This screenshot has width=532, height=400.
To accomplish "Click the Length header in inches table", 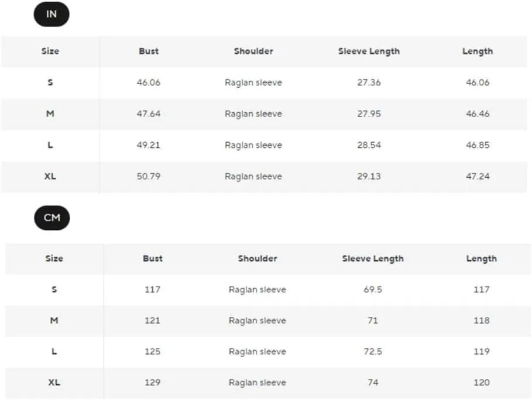I will tap(478, 51).
